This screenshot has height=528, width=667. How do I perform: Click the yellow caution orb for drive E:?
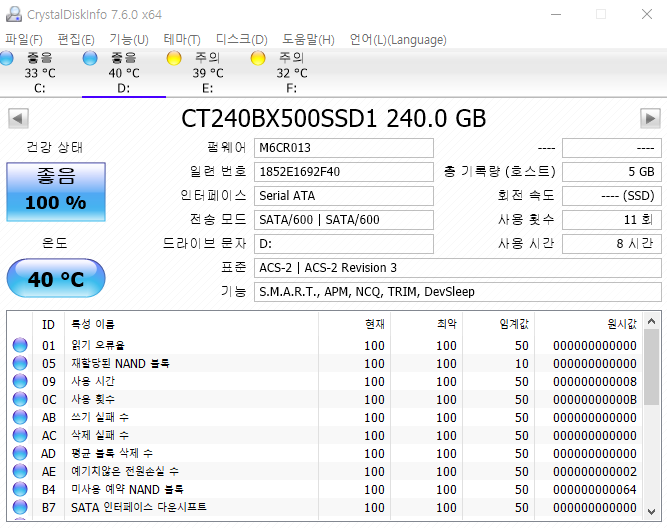pos(174,58)
